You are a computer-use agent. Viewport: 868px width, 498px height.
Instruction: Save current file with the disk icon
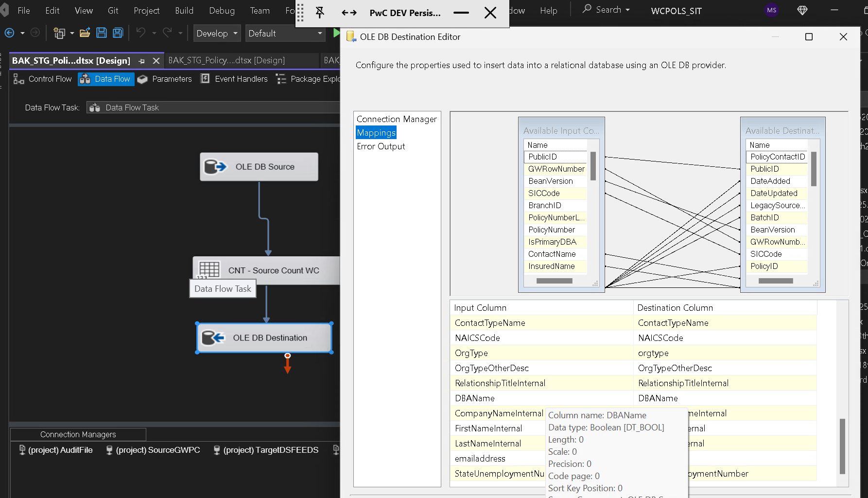point(102,33)
